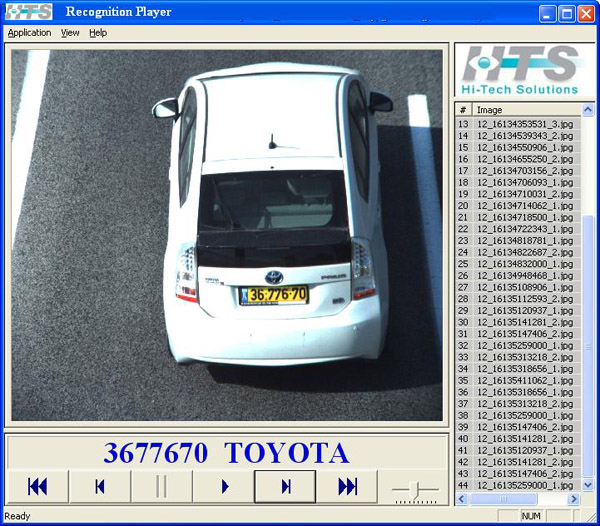Open the Help menu
600x526 pixels.
coord(98,33)
